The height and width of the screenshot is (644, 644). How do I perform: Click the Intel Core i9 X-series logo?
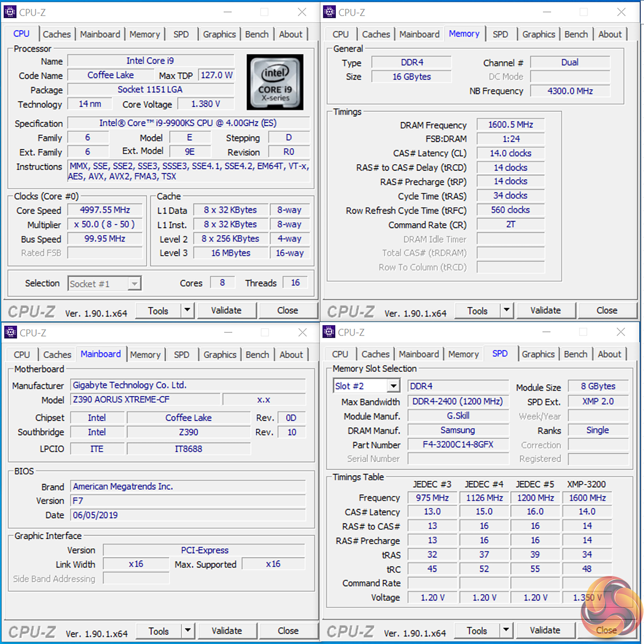pos(275,82)
